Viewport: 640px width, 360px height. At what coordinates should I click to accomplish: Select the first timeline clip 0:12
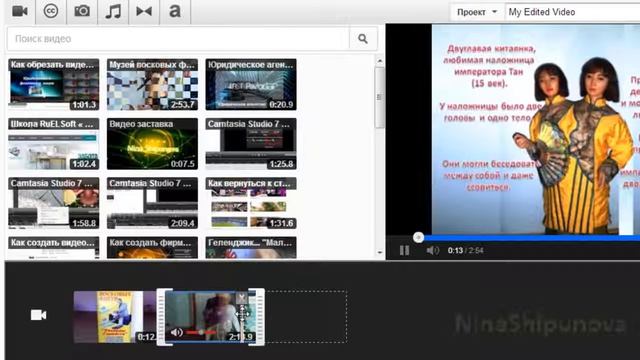coord(115,317)
